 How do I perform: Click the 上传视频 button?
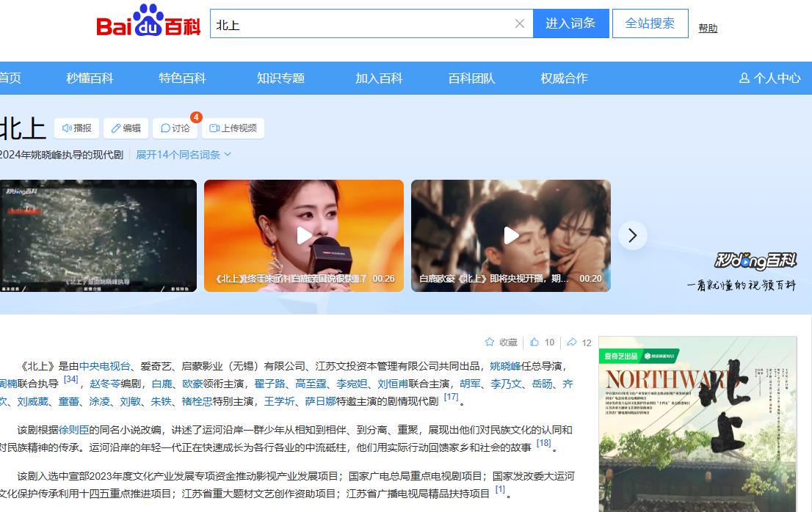[x=233, y=128]
